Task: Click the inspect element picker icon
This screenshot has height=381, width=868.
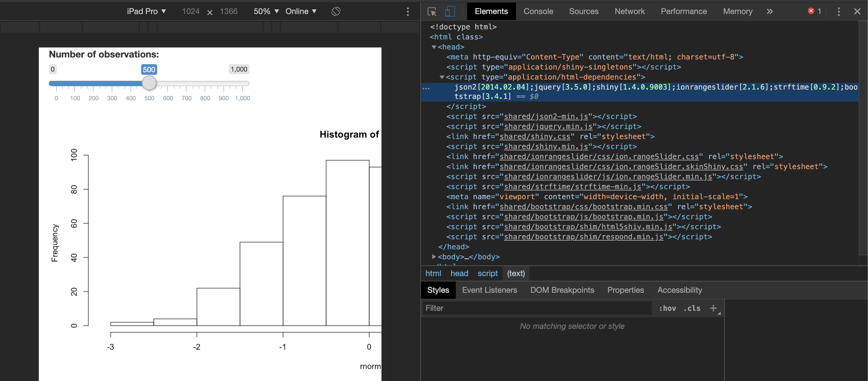Action: point(432,11)
